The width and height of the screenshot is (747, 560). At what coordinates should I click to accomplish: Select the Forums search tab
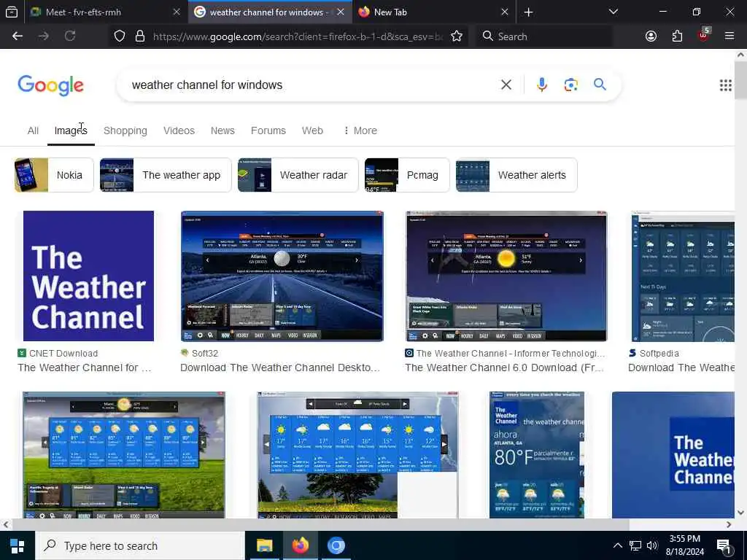pyautogui.click(x=268, y=131)
